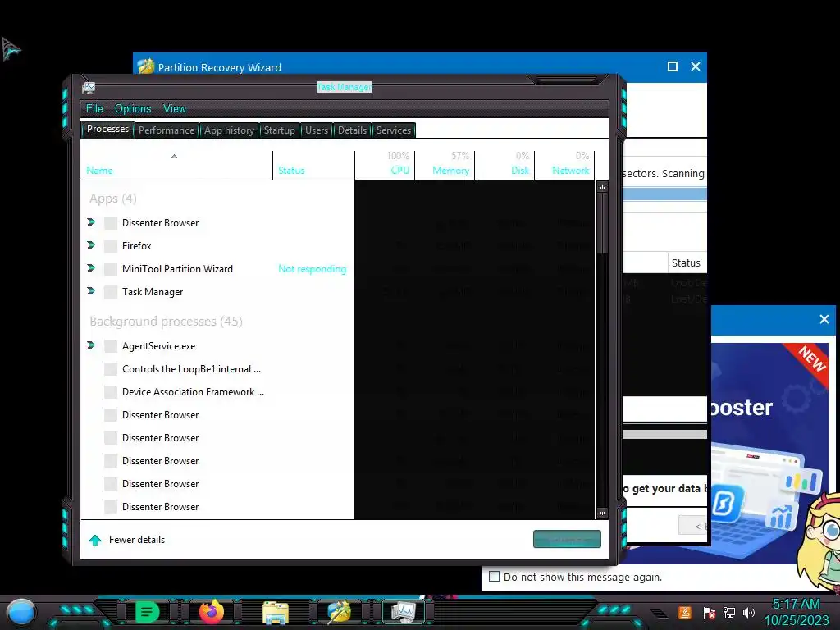Viewport: 840px width, 630px height.
Task: Open Firefox from the taskbar
Action: [x=211, y=612]
